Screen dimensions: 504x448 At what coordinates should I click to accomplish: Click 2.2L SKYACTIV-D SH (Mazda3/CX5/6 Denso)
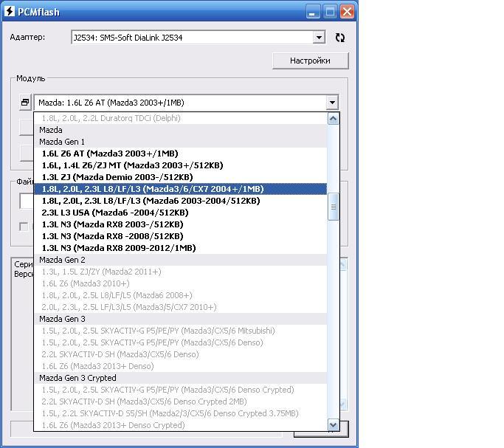click(x=180, y=354)
